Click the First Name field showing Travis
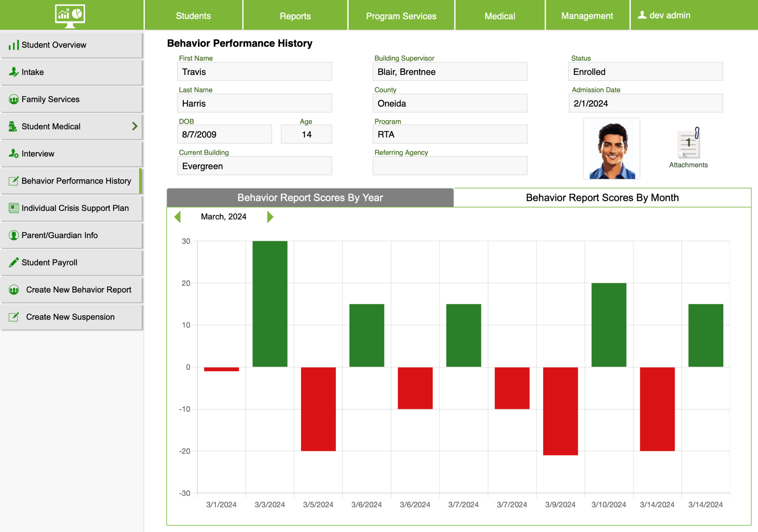Viewport: 758px width, 532px height. point(254,72)
